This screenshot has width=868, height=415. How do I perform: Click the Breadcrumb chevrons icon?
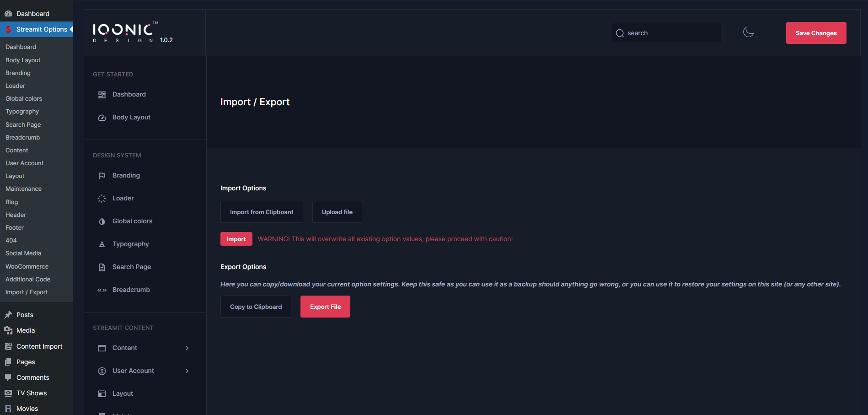[x=102, y=290]
